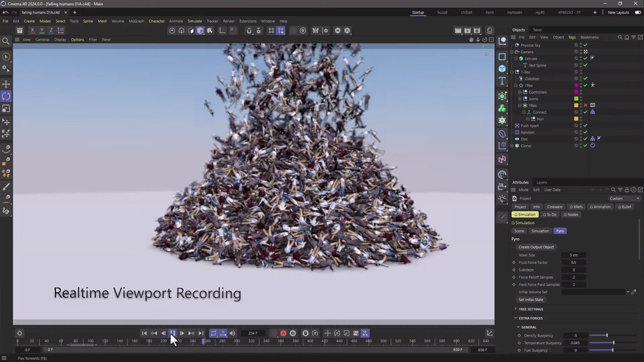The width and height of the screenshot is (644, 362).
Task: Click the red X next to the TRex object
Action: pyautogui.click(x=585, y=105)
